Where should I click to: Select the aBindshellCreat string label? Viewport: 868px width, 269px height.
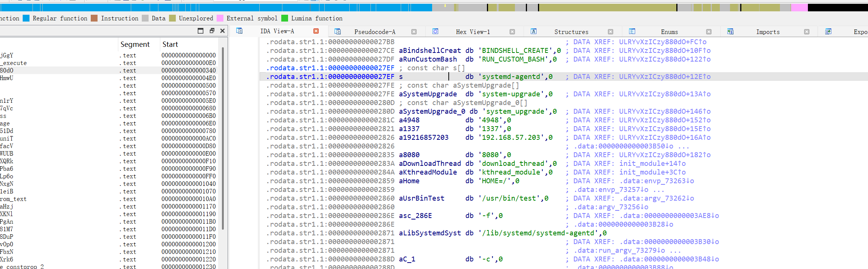[x=429, y=51]
